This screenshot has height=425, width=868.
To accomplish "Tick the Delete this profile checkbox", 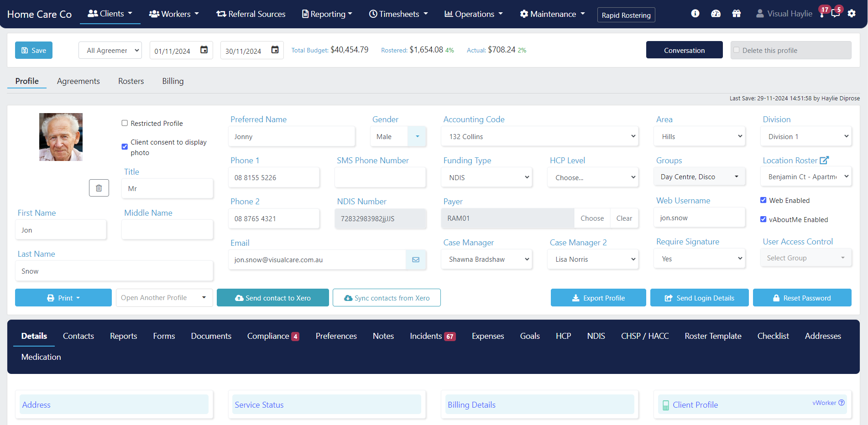I will pyautogui.click(x=736, y=50).
